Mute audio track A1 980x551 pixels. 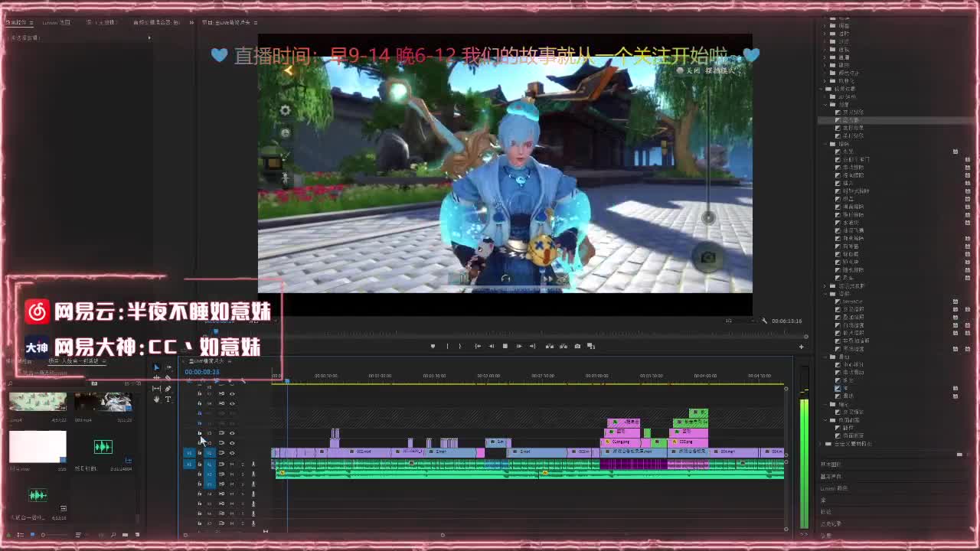coord(232,465)
